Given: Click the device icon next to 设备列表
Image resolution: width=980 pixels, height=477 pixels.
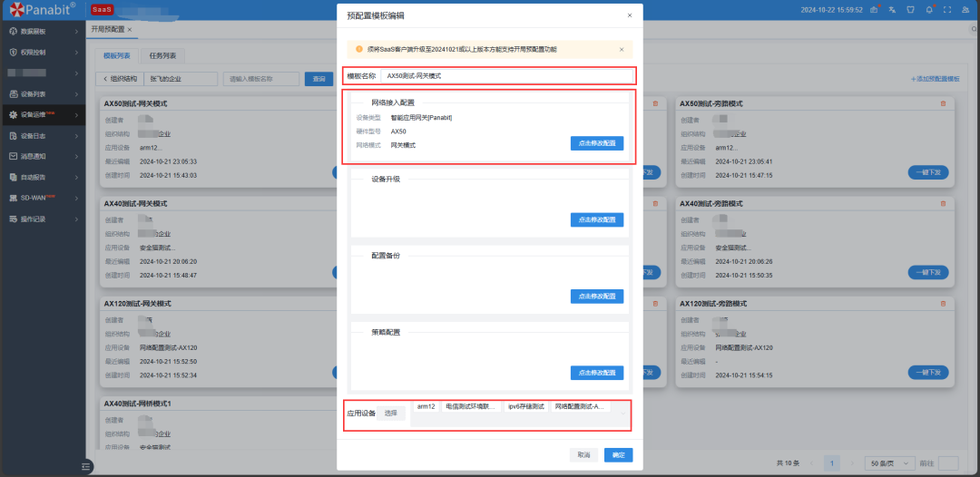Looking at the screenshot, I should click(13, 93).
